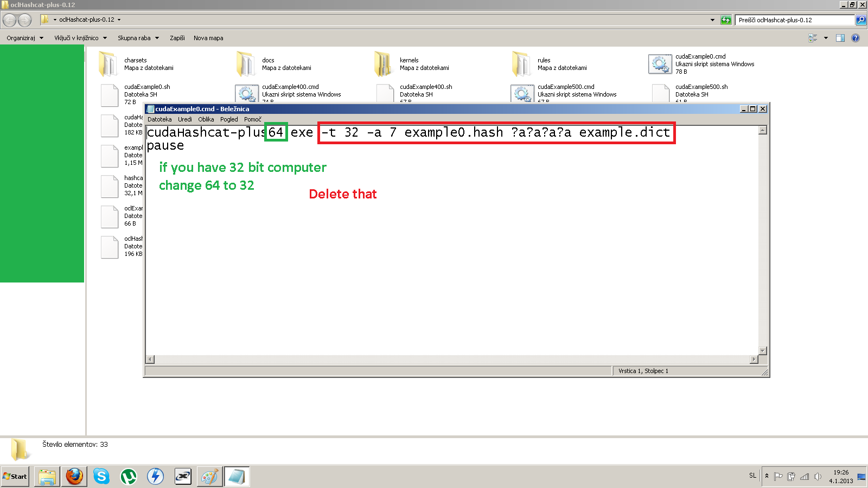Select cudaExample400.cmd script icon
The width and height of the screenshot is (868, 488).
click(x=247, y=93)
